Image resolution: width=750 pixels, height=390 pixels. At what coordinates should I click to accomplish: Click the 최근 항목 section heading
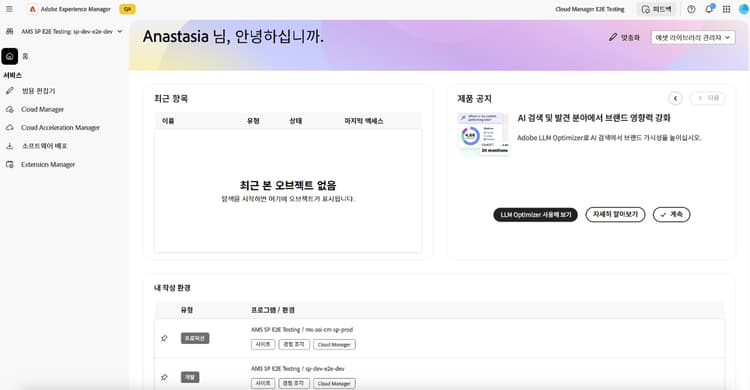[x=171, y=99]
